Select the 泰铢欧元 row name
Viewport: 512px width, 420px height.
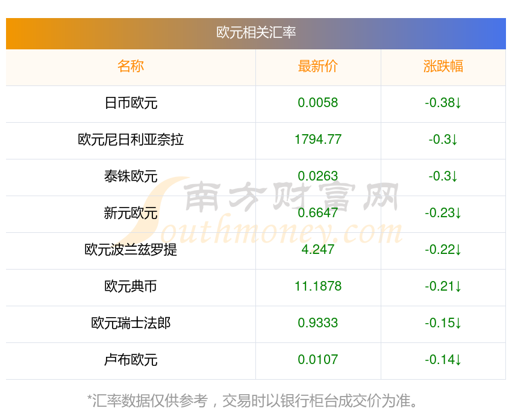(131, 176)
